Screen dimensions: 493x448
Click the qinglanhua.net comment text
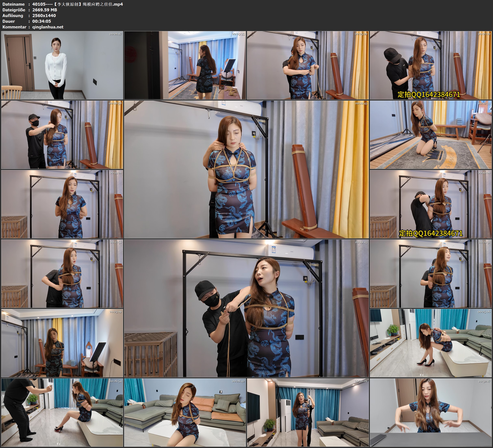[48, 27]
